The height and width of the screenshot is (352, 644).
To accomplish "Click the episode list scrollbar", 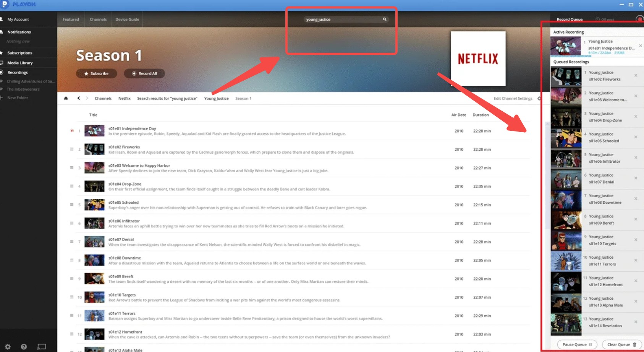I will click(x=547, y=176).
